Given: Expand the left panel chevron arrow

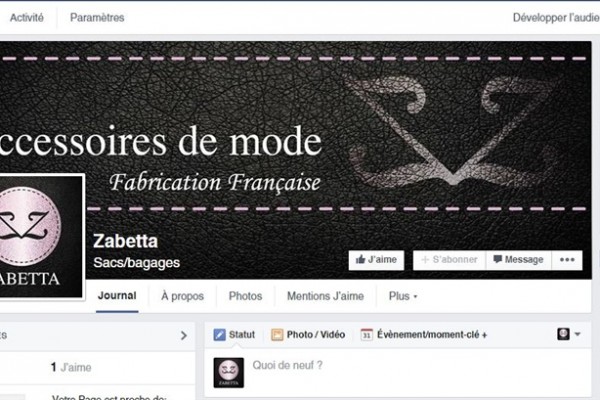Looking at the screenshot, I should point(184,336).
